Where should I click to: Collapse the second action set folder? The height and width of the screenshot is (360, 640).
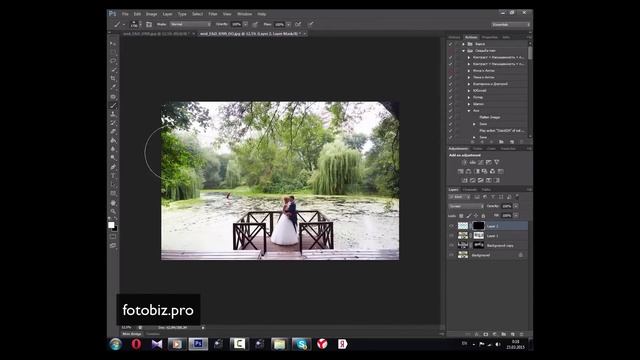point(463,51)
